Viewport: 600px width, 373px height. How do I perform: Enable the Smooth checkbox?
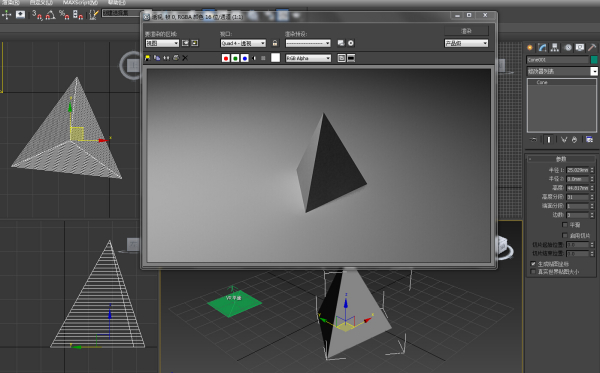tap(565, 225)
